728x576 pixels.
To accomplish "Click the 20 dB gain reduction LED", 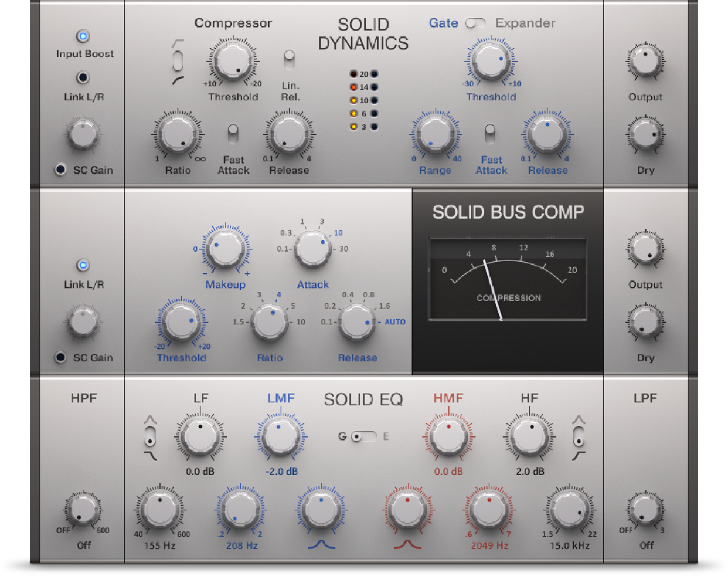I will [x=353, y=74].
